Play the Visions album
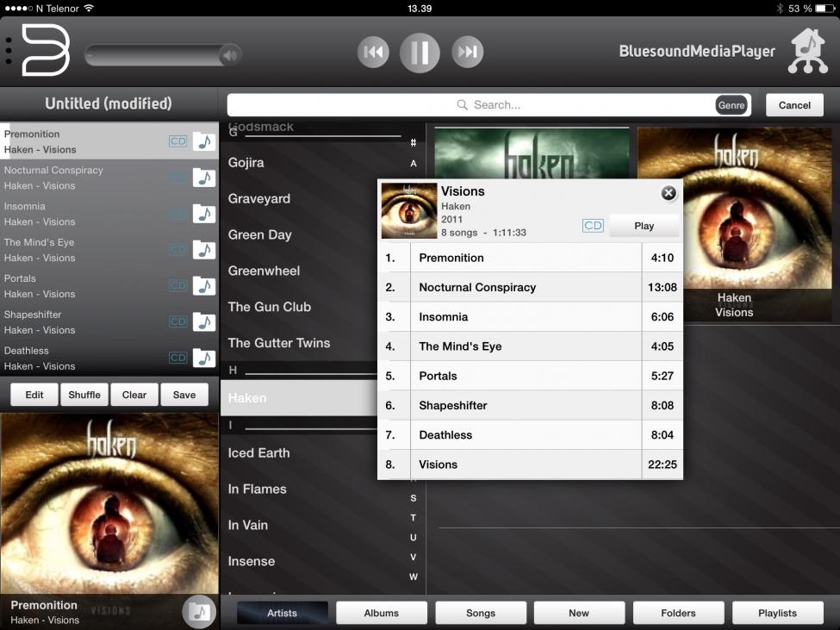Screen dimensions: 840x630 [644, 226]
